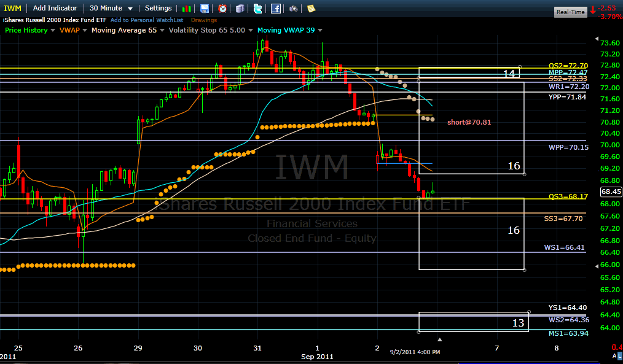Viewport: 623px width, 364px height.
Task: Click the WS1=66.41 support label
Action: pos(564,247)
